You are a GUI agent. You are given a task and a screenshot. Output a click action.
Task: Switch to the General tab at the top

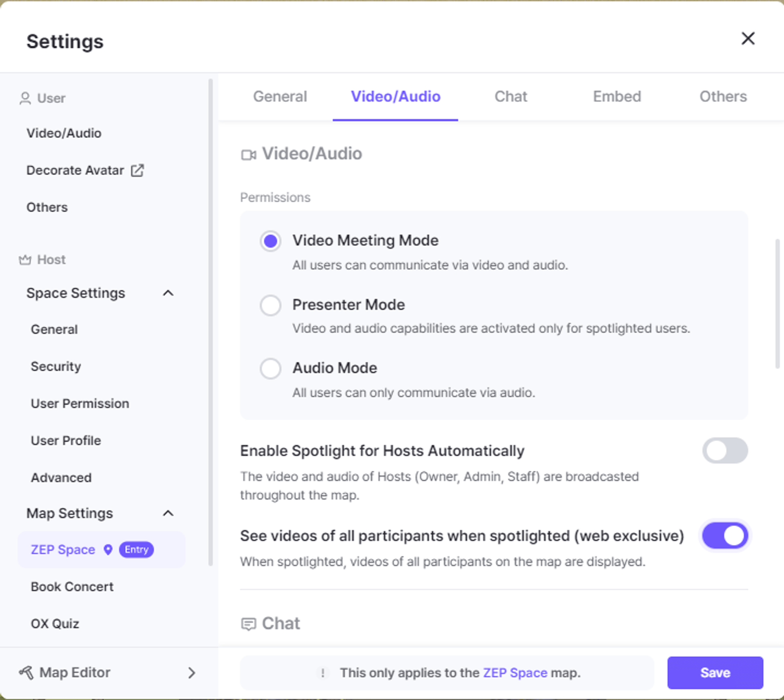click(280, 97)
